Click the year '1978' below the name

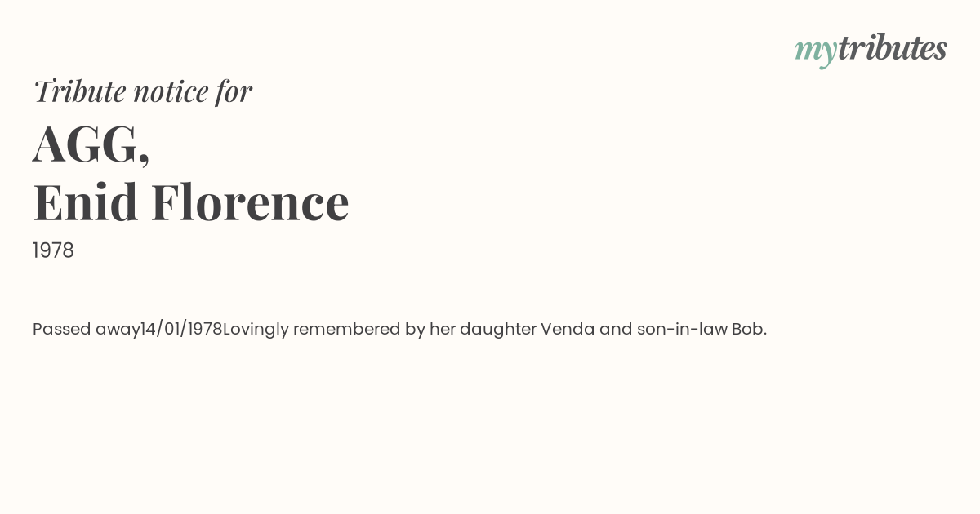[53, 250]
